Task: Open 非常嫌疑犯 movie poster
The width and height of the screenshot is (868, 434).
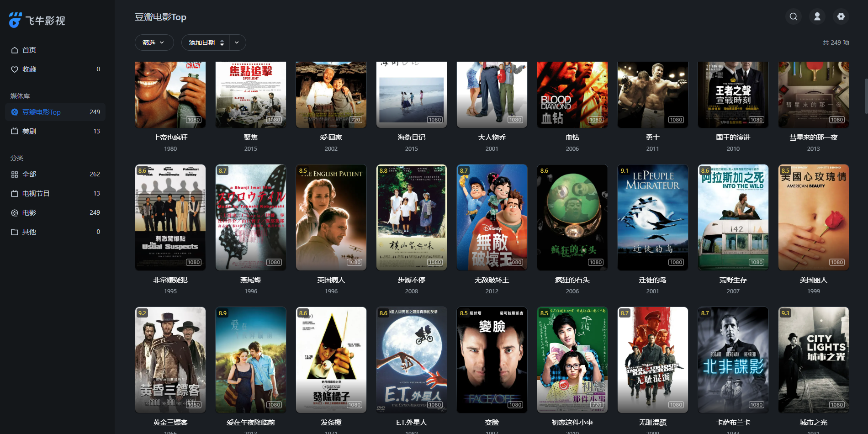Action: [x=170, y=217]
